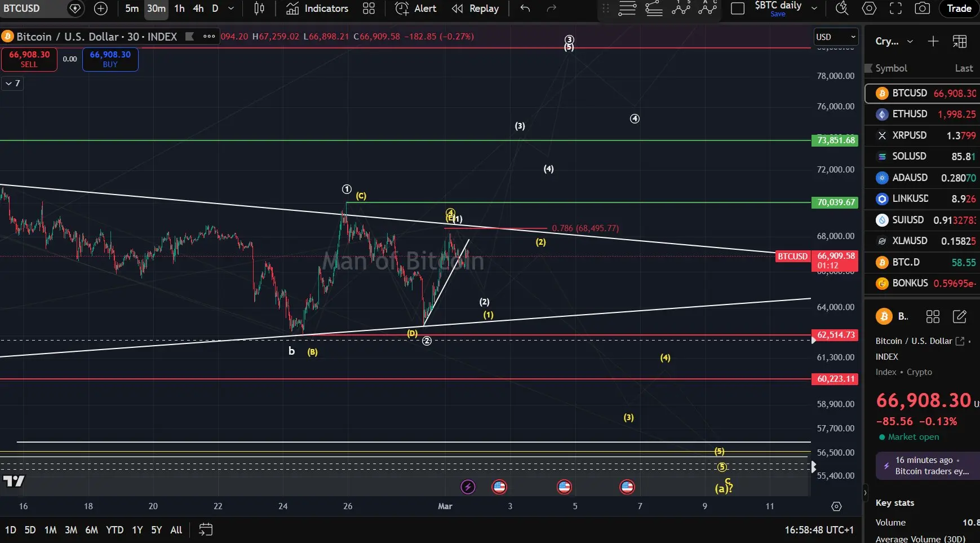
Task: Collapse the indicator legend showing 7
Action: 12,83
